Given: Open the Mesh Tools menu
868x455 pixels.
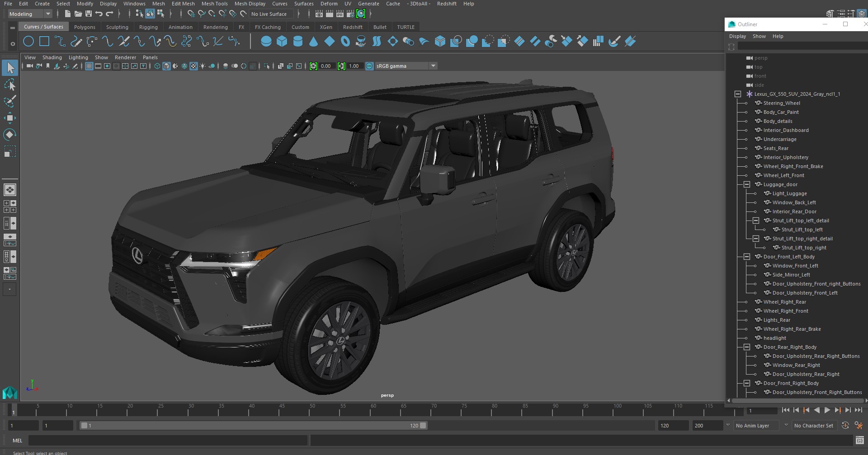Looking at the screenshot, I should 214,4.
